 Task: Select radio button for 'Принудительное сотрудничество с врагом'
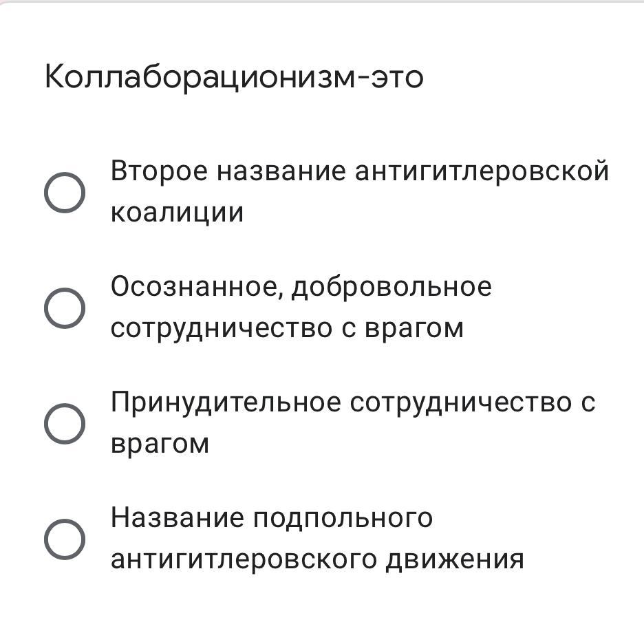[65, 423]
